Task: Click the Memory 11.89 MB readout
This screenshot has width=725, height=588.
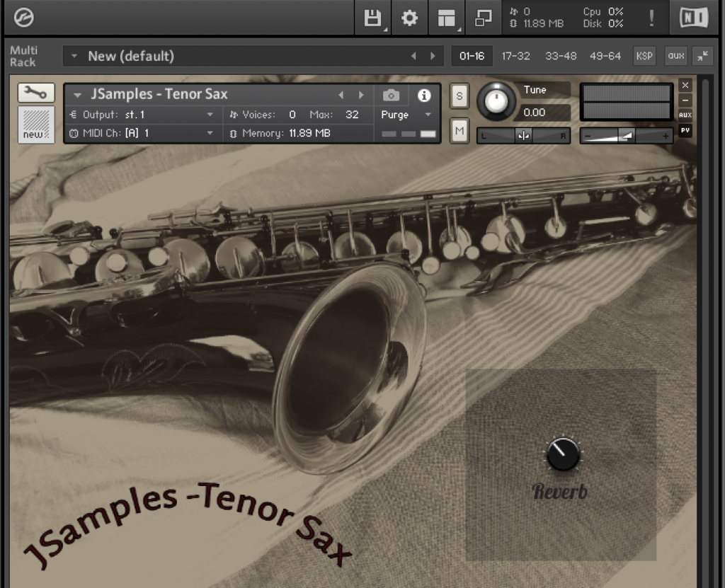Action: coord(309,133)
